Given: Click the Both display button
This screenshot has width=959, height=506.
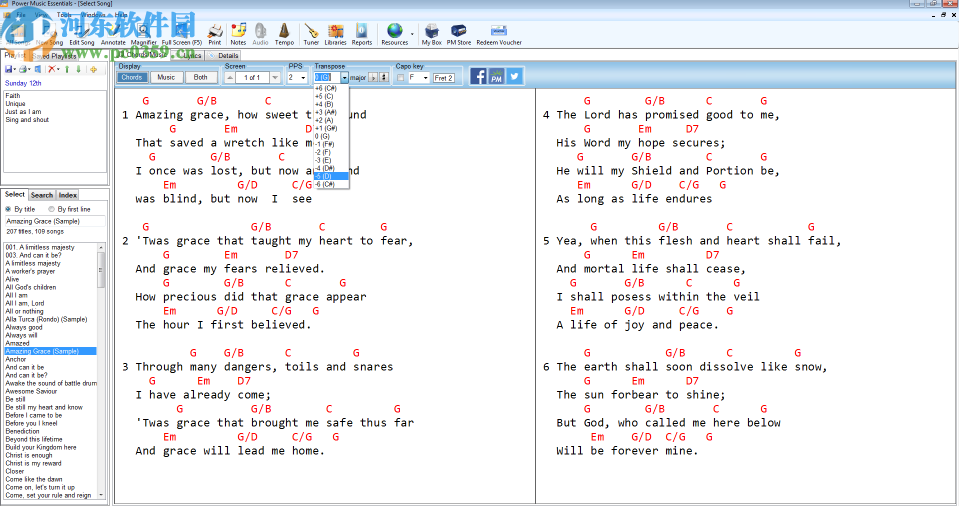Looking at the screenshot, I should (x=200, y=77).
